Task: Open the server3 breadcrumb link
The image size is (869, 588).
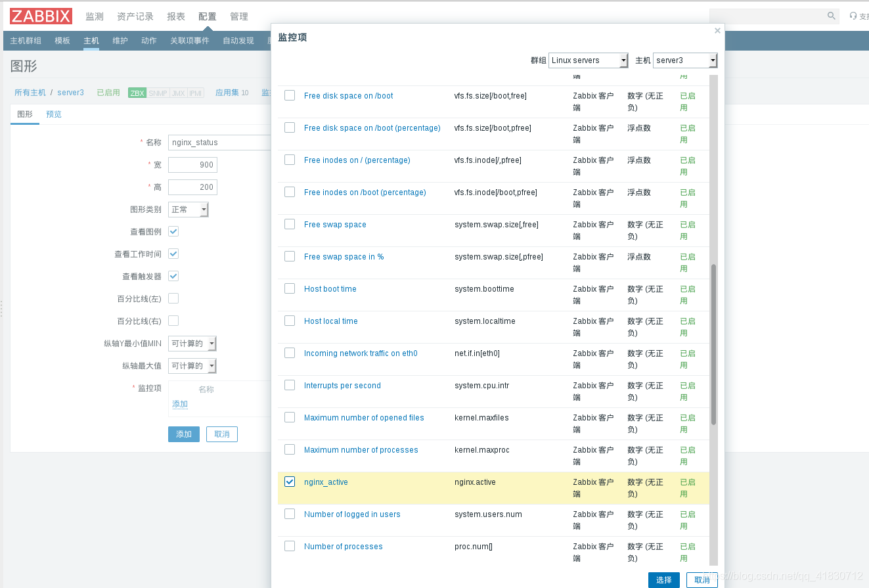Action: 70,93
